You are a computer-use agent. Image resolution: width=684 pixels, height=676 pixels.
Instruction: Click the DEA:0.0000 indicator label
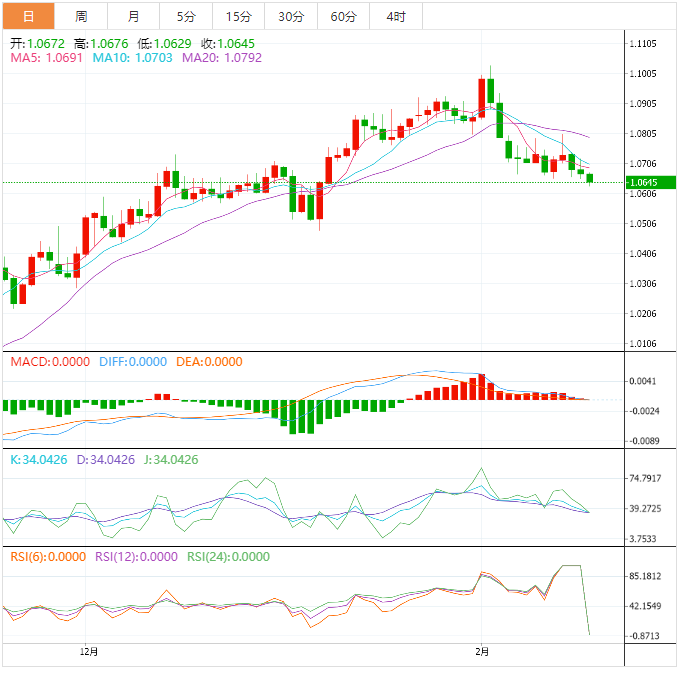(209, 361)
